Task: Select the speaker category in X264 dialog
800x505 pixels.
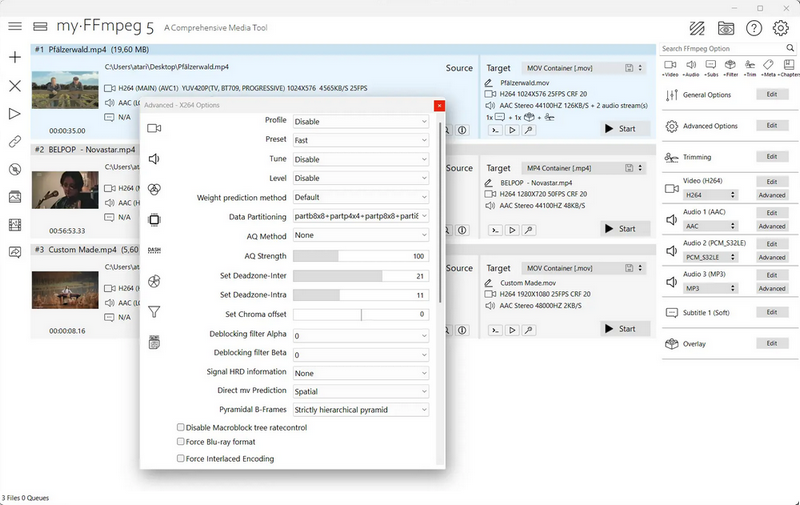Action: coord(154,159)
